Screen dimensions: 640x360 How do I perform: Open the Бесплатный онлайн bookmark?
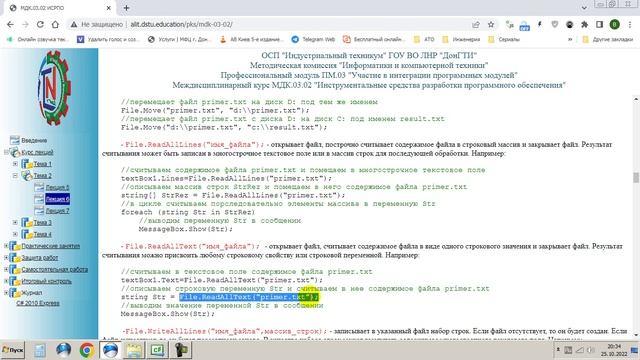pos(374,39)
